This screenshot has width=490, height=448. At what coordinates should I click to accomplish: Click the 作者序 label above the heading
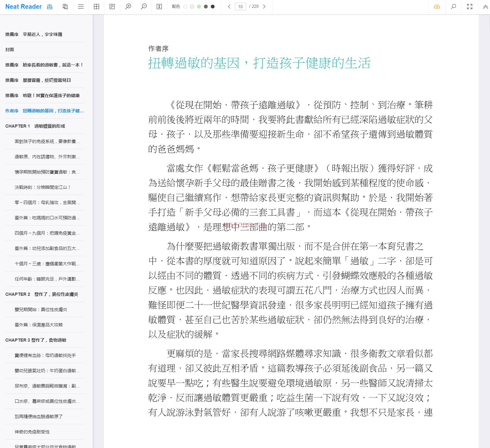point(158,48)
